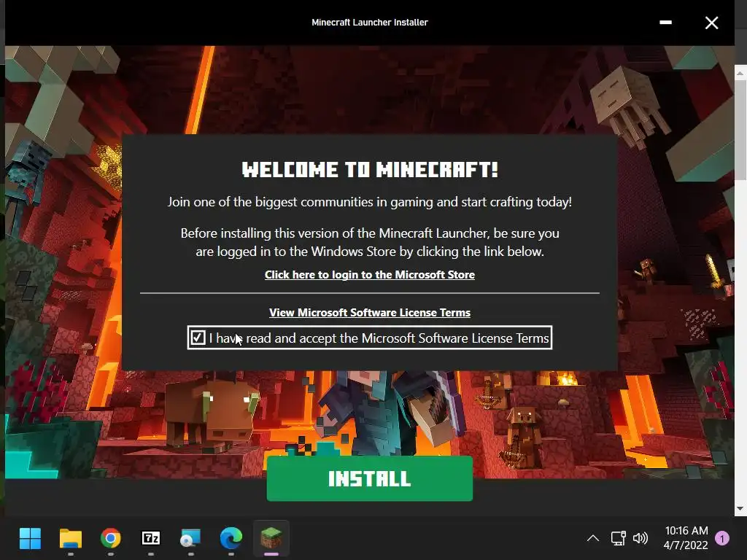Click the date 4/7/2022 in the tray

coord(686,545)
